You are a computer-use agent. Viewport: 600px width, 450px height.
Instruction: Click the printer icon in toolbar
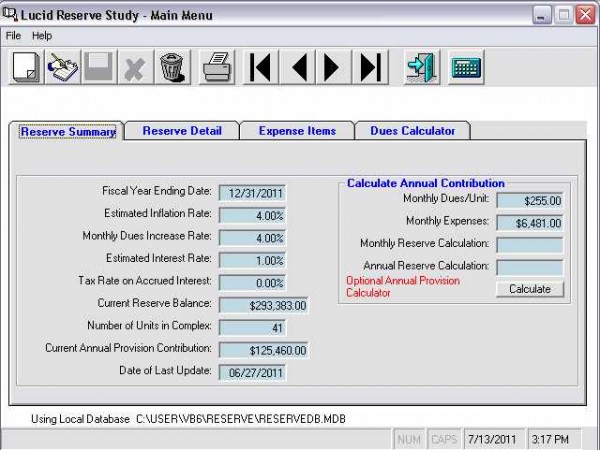click(217, 67)
